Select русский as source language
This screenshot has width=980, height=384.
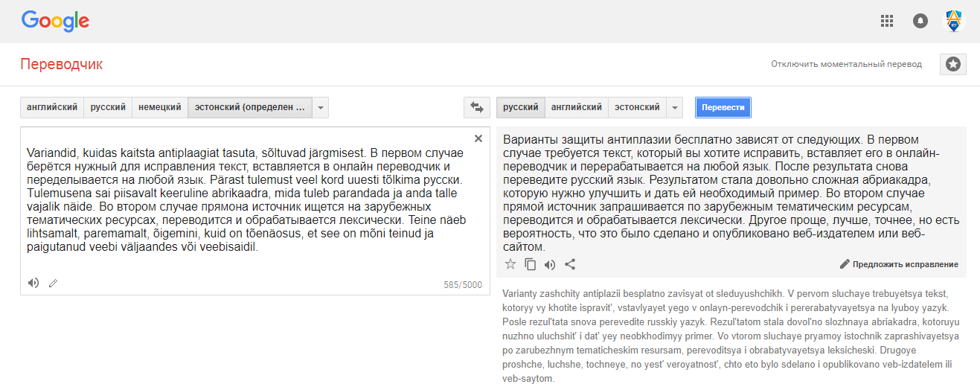[108, 107]
